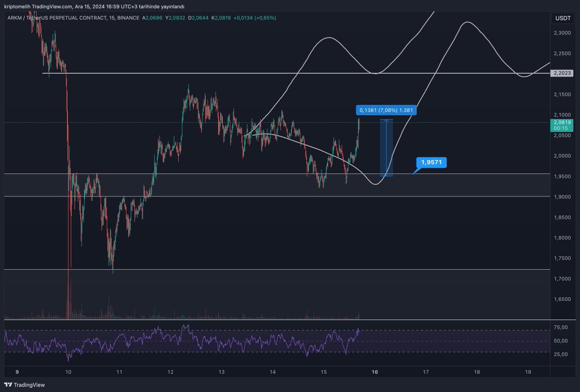Click the 1,6500 price axis label
580x392 pixels.
pos(563,299)
